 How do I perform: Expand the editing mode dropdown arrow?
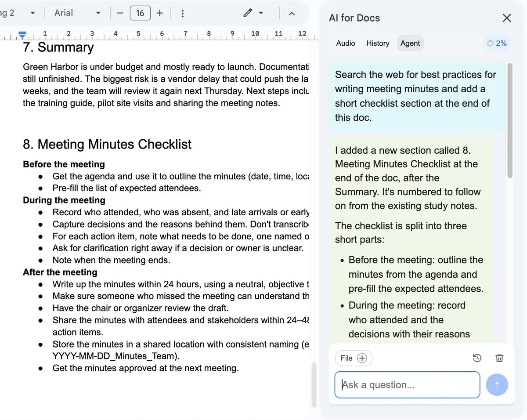(x=261, y=13)
